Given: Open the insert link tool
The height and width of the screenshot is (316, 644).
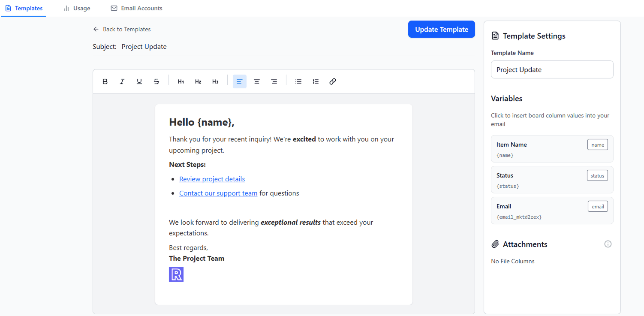Looking at the screenshot, I should (x=333, y=81).
